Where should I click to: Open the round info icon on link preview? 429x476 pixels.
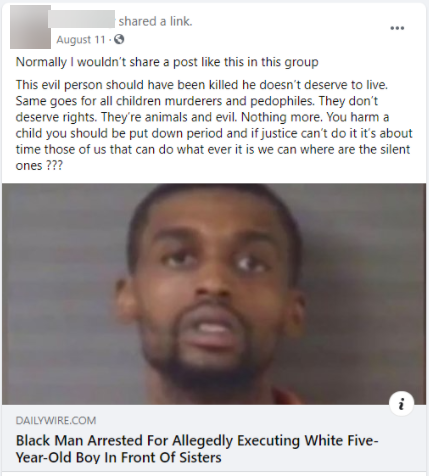(x=401, y=403)
